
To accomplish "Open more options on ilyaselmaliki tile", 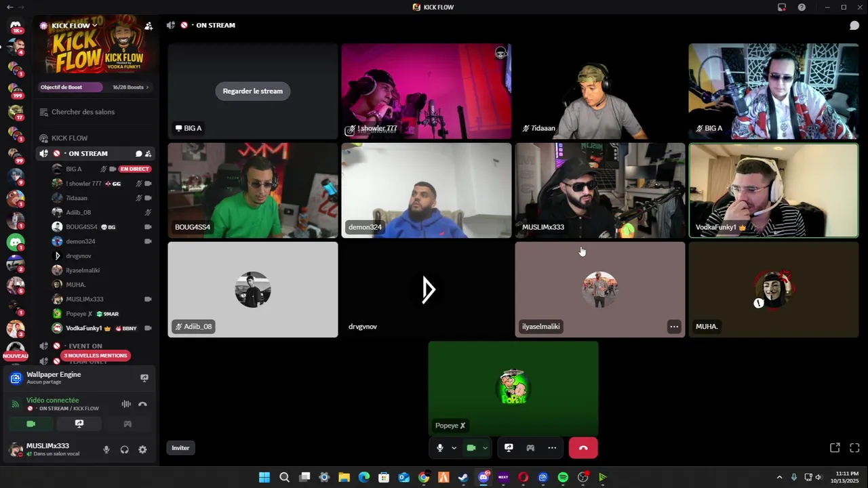I will (x=674, y=327).
